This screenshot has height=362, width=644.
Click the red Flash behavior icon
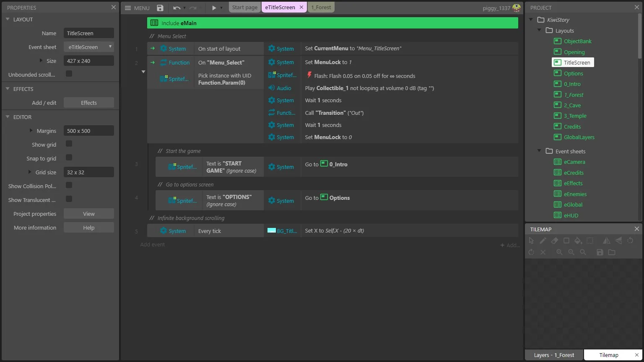309,75
